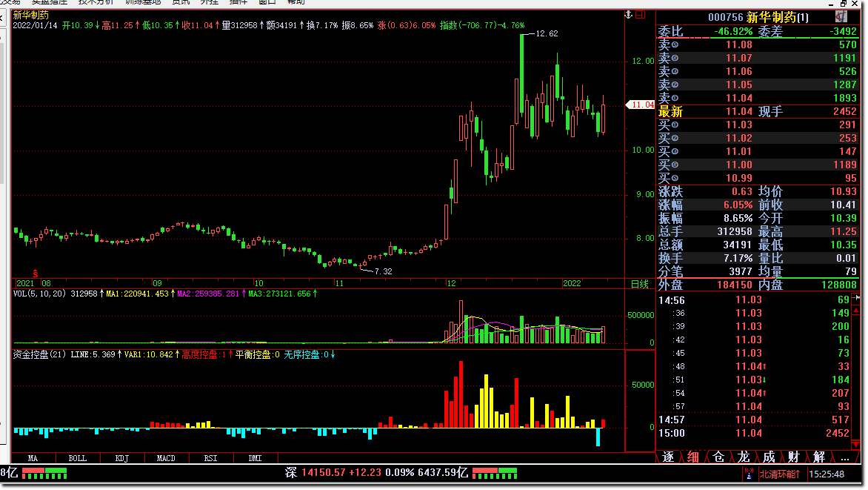The image size is (868, 490).
Task: Click the red-green bar indicator after 6437.59亿
Action: (x=494, y=474)
